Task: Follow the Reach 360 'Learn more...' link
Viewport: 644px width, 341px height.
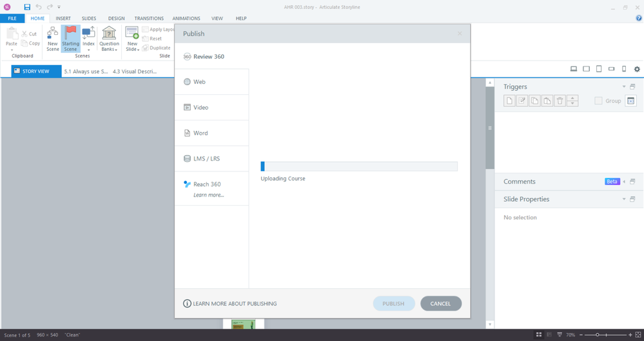Action: coord(209,195)
